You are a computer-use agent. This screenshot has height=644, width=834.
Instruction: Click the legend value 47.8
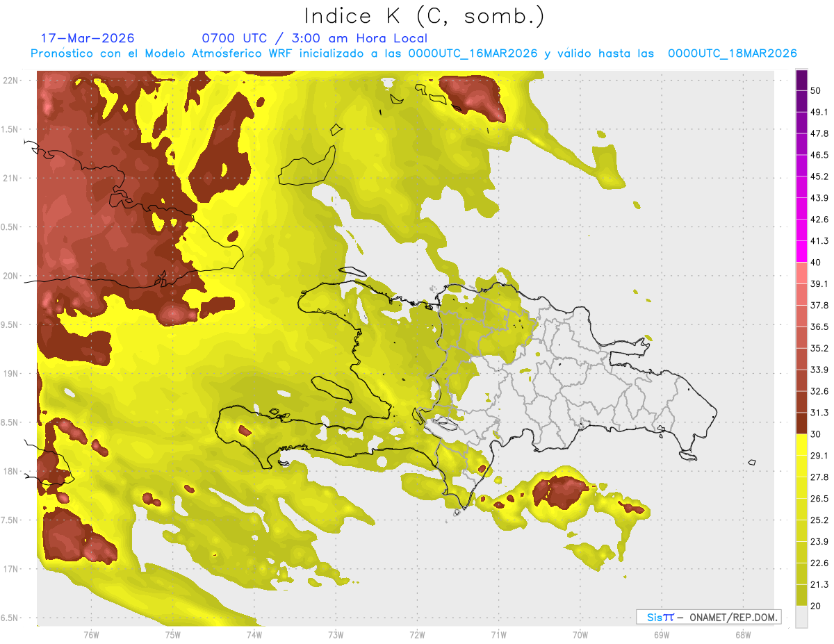point(819,133)
